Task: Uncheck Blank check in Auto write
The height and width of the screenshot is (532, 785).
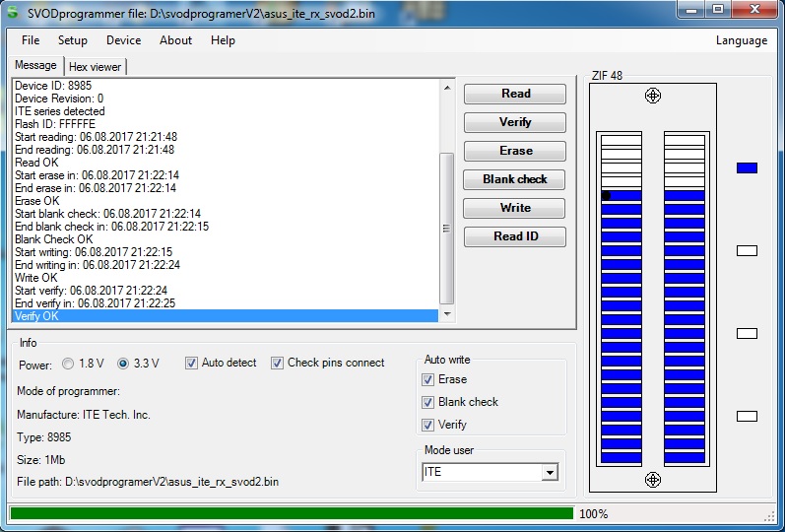Action: coord(427,402)
